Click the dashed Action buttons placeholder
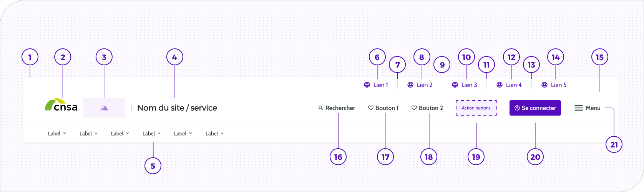 pos(476,108)
